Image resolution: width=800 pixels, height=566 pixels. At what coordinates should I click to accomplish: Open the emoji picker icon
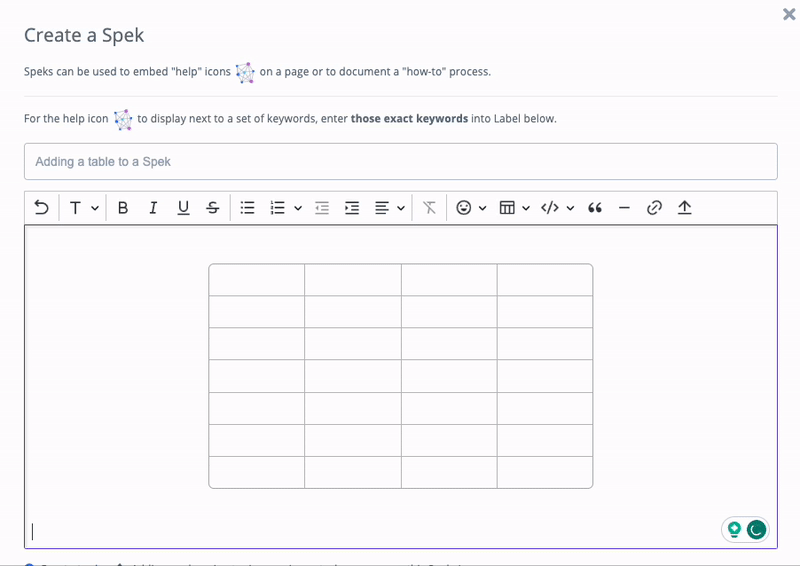tap(463, 208)
